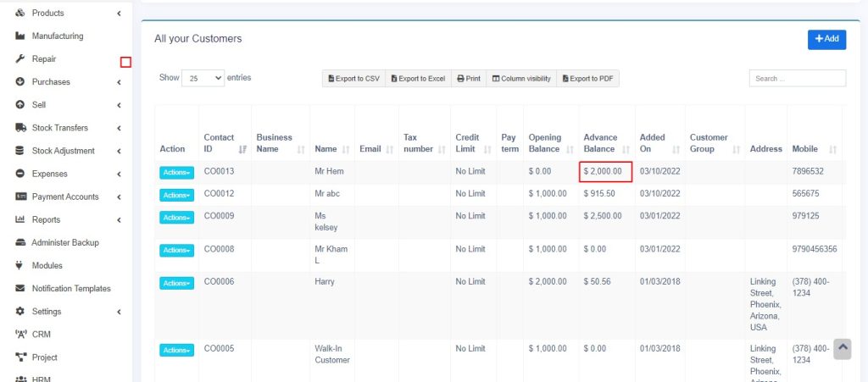Open Actions dropdown for Harry
868x382 pixels.
pos(176,283)
